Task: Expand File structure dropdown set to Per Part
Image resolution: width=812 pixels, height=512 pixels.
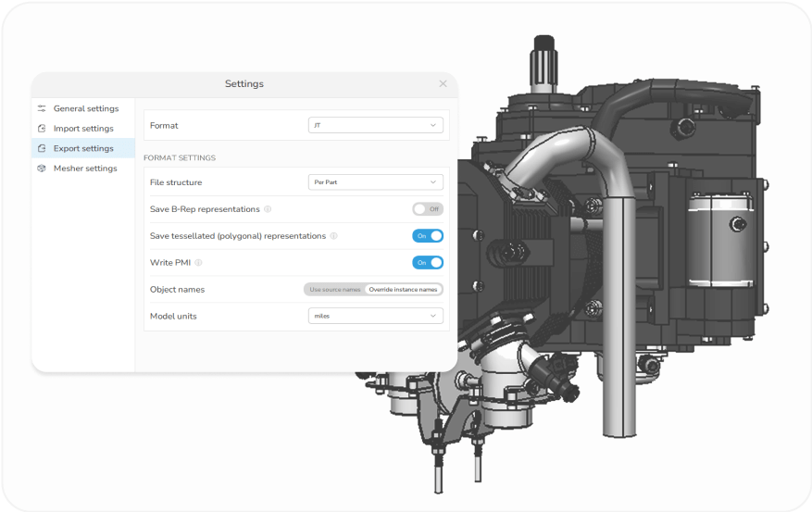Action: pos(376,182)
